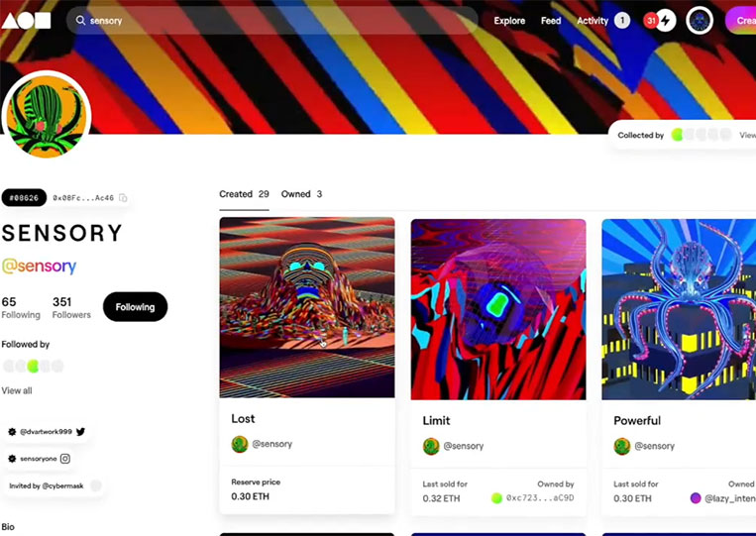Open the Foundation logo home link
This screenshot has height=536, width=756.
pyautogui.click(x=26, y=21)
